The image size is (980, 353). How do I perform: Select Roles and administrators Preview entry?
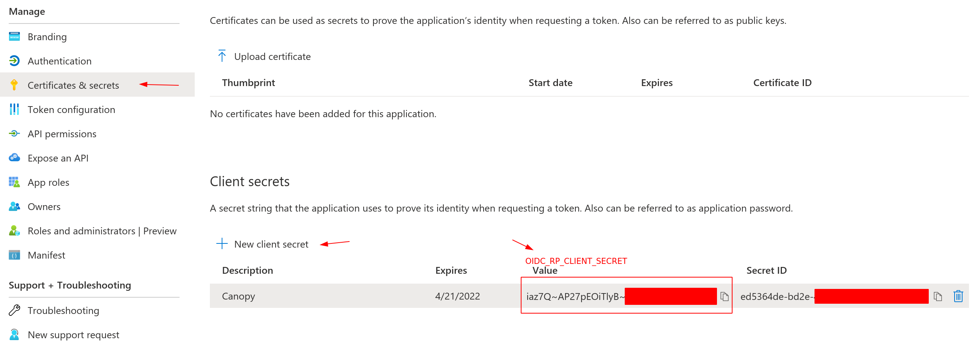[x=102, y=231]
